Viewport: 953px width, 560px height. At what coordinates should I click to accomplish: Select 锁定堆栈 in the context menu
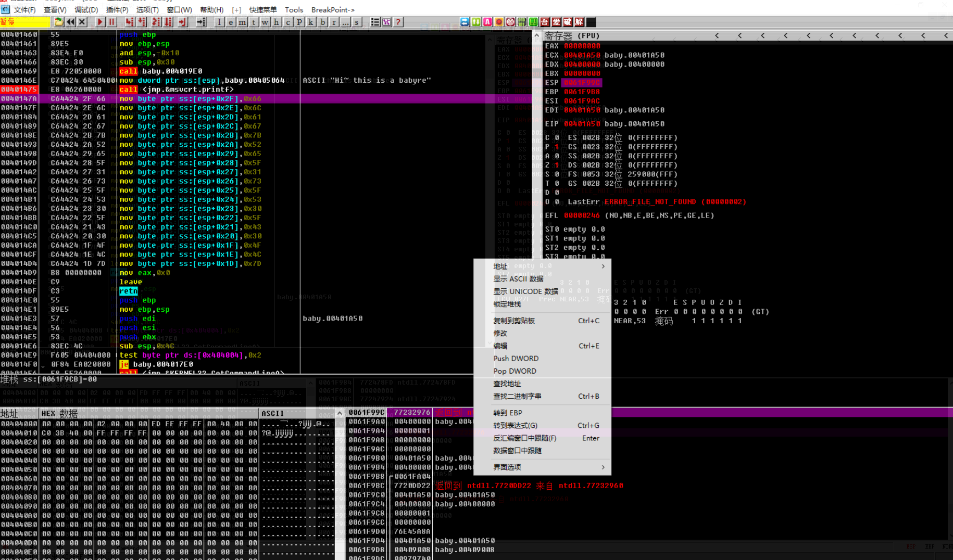click(x=542, y=304)
